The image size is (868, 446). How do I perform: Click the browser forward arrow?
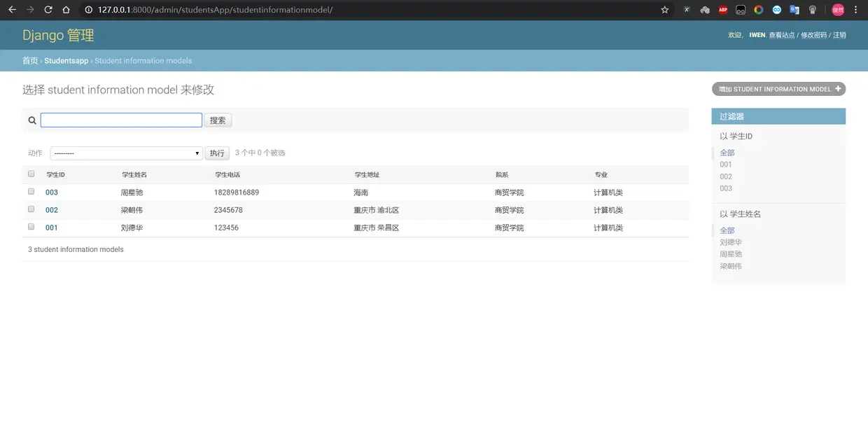(30, 10)
